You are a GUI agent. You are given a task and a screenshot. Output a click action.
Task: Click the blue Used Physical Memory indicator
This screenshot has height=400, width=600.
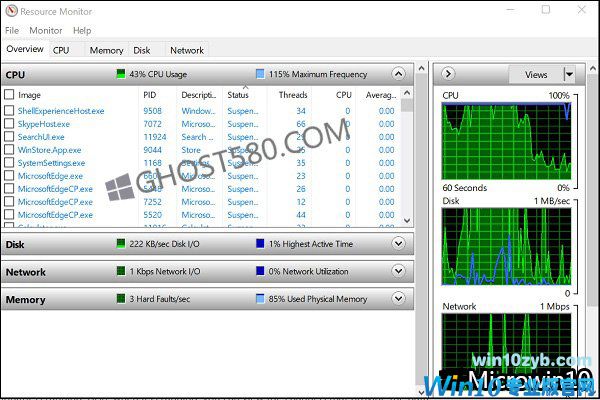click(x=260, y=298)
